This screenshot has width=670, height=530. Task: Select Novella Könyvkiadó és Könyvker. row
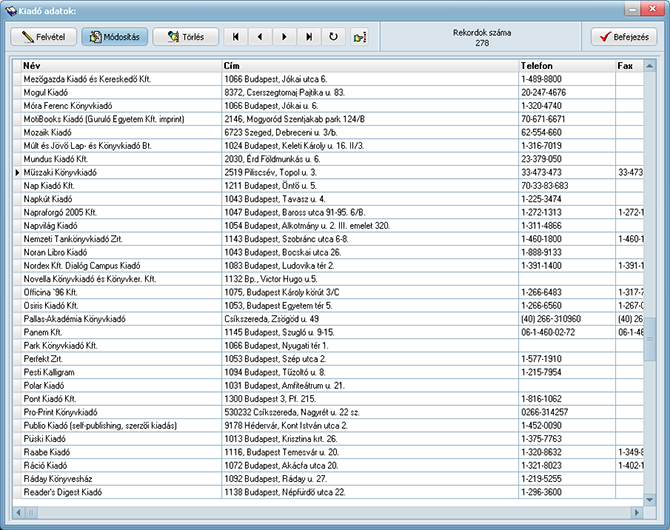pyautogui.click(x=328, y=279)
